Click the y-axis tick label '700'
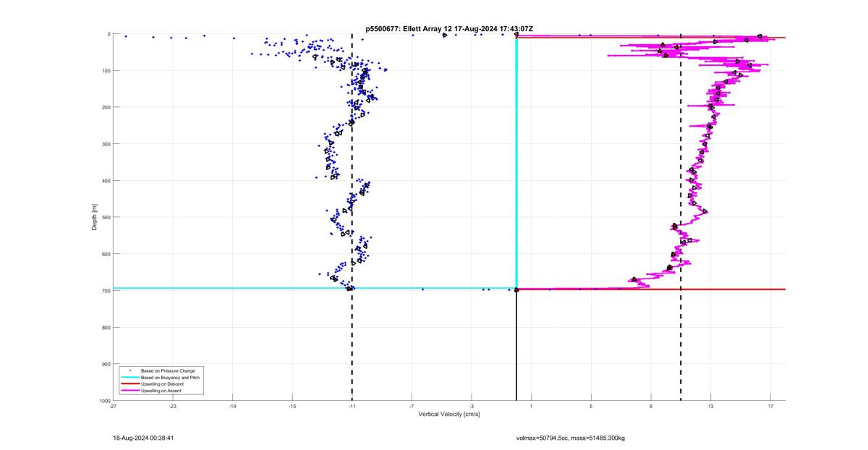 (x=106, y=291)
